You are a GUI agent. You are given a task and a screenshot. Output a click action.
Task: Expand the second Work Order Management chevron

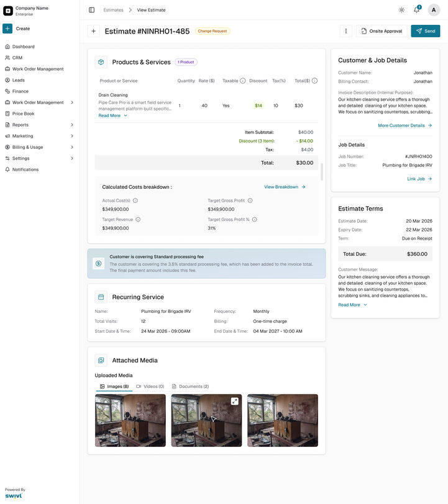tap(72, 102)
